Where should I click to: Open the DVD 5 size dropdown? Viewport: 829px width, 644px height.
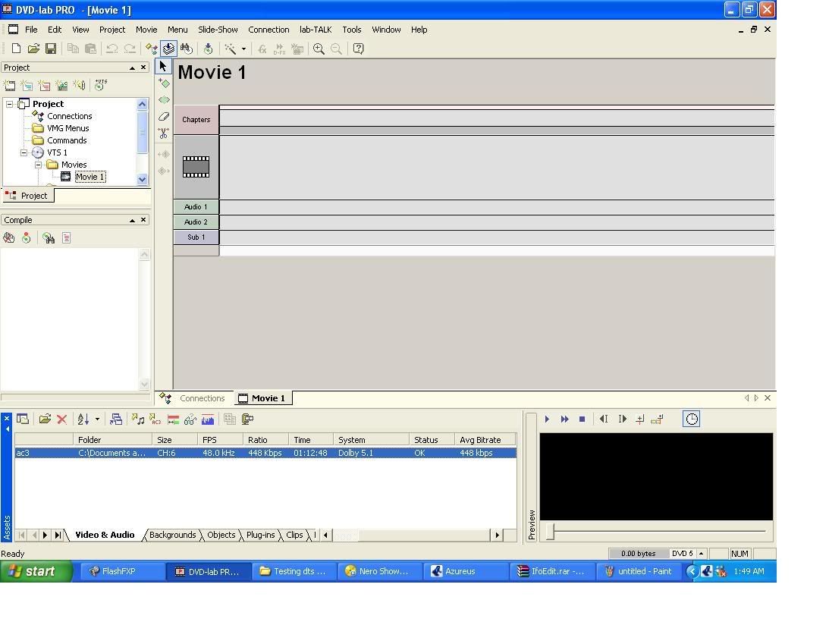(x=701, y=554)
